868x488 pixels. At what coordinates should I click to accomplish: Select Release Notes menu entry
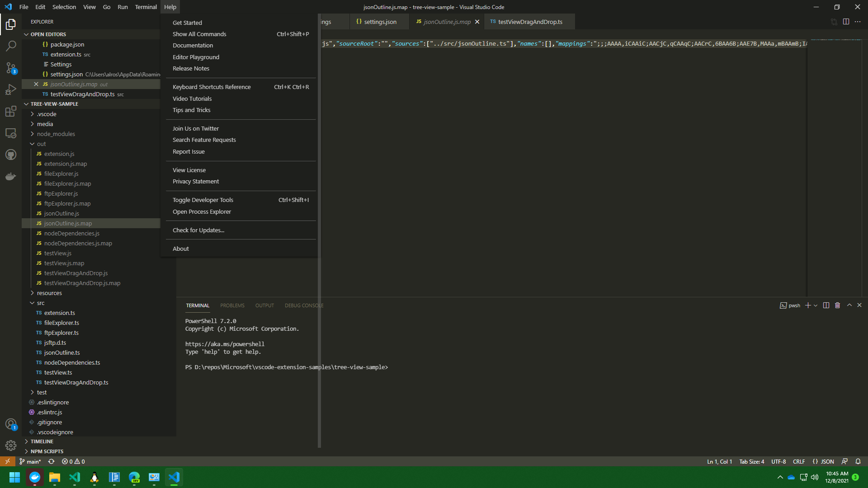click(x=191, y=69)
